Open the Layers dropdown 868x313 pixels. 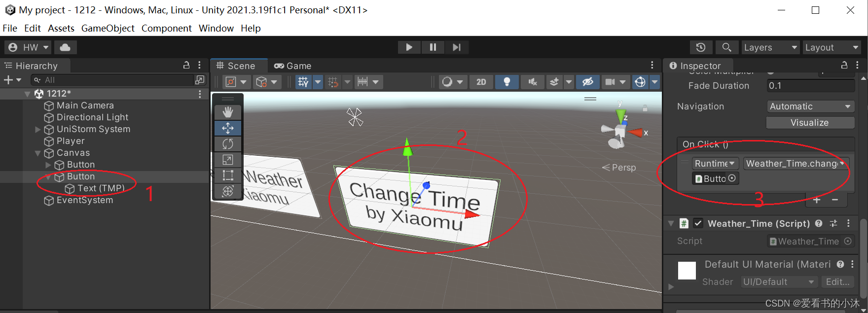coord(771,47)
